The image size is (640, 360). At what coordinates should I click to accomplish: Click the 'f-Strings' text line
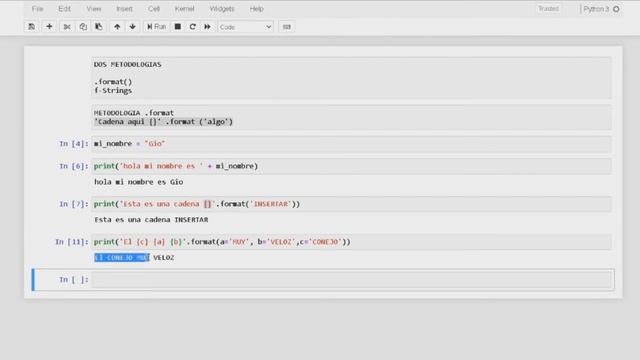point(113,91)
